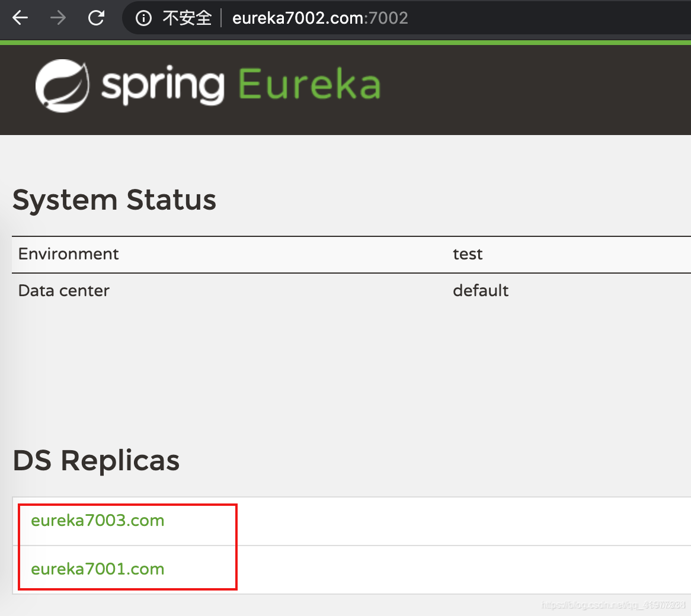Click the Spring leaf logo icon
The width and height of the screenshot is (691, 616).
tap(62, 86)
